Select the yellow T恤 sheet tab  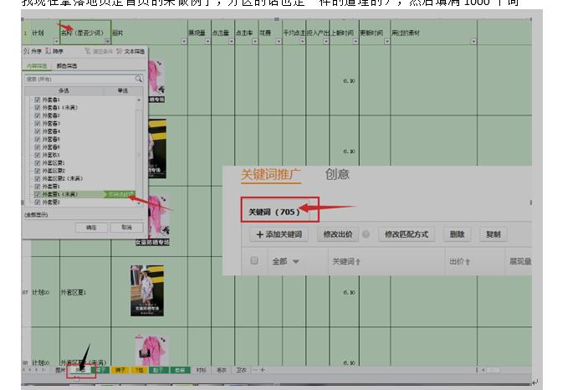click(x=139, y=370)
